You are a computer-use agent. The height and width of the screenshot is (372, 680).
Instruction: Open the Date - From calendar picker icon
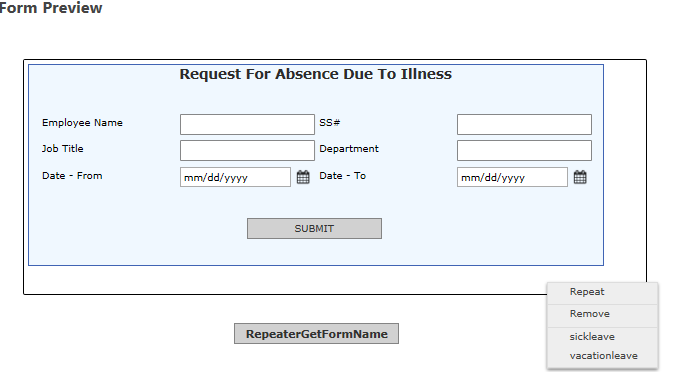pos(303,177)
